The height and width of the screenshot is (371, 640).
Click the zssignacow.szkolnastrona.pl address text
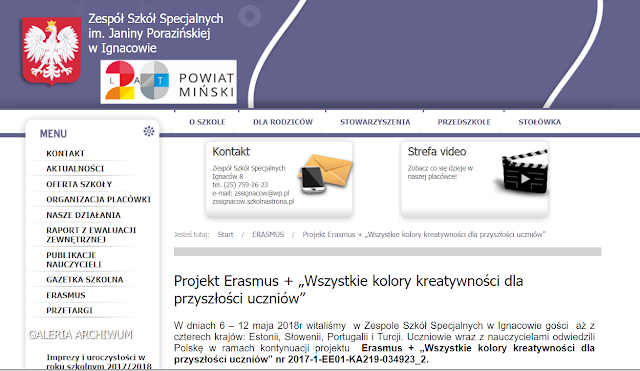click(x=253, y=201)
